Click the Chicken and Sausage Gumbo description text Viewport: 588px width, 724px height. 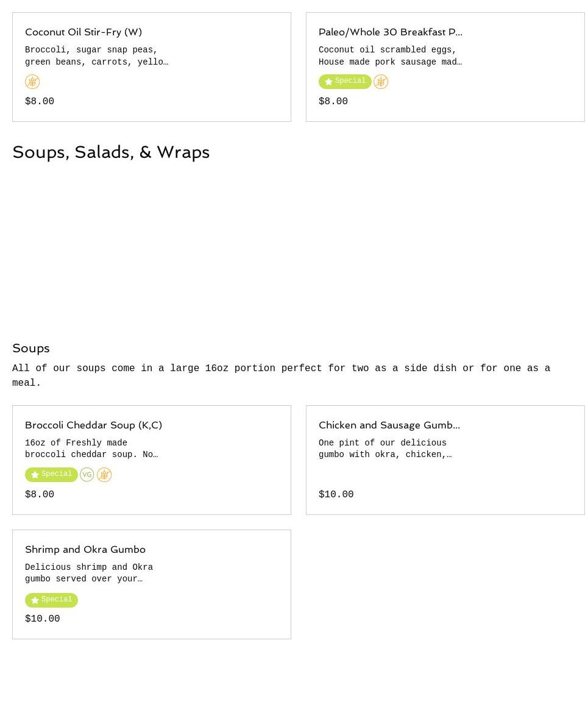[385, 449]
